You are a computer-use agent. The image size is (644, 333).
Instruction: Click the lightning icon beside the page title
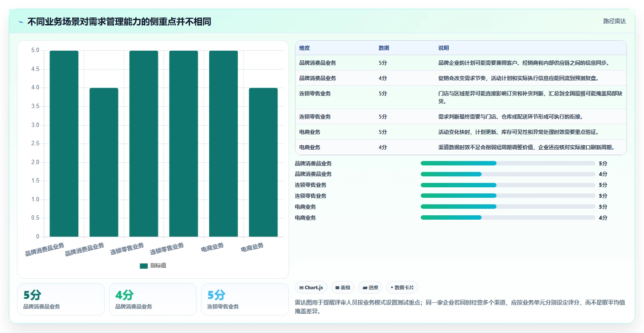point(21,21)
